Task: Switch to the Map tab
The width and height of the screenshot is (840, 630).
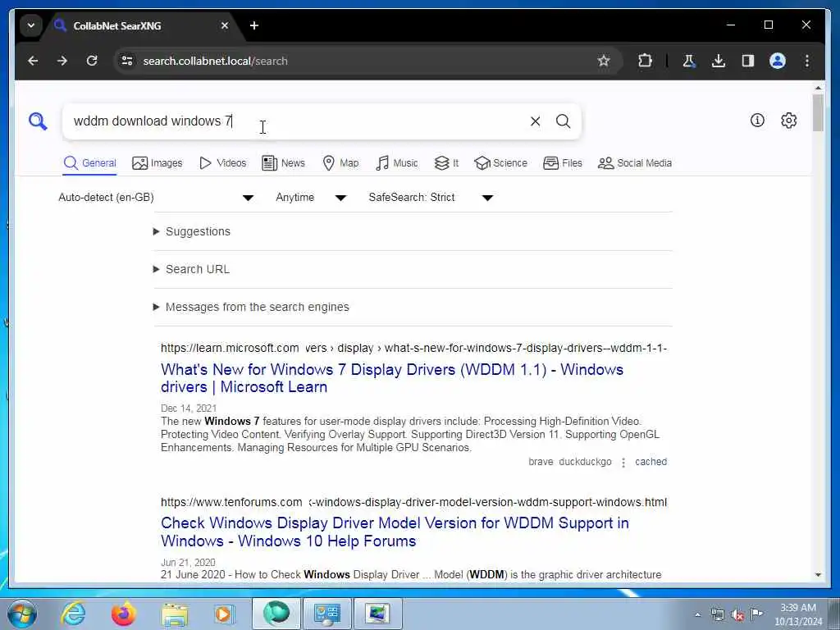Action: click(340, 163)
